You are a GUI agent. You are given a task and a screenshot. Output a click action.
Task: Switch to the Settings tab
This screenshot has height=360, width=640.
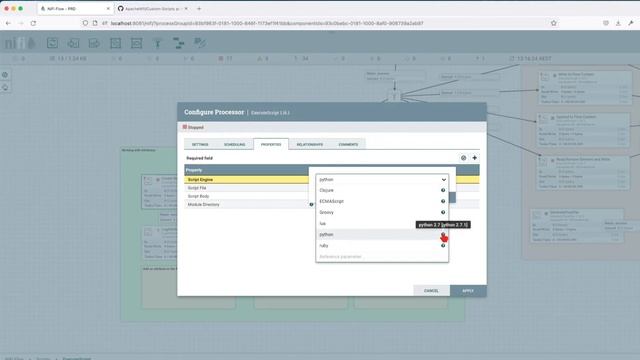coord(200,144)
